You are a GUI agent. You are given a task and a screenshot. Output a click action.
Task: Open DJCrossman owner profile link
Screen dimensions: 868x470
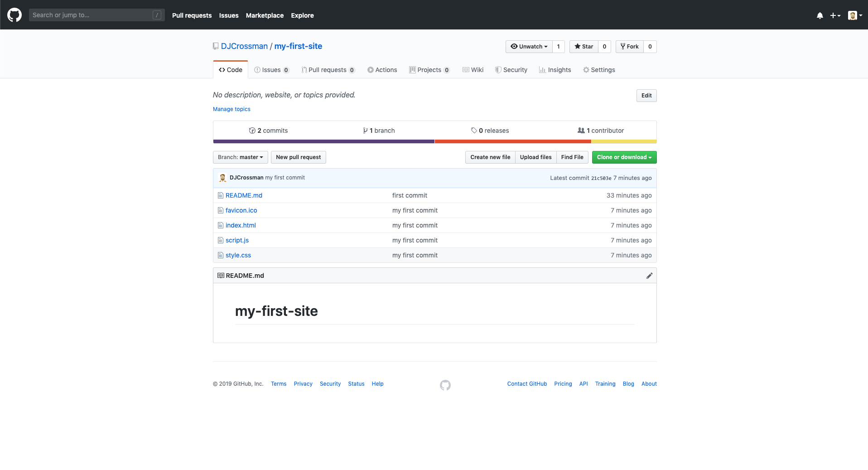(x=244, y=46)
